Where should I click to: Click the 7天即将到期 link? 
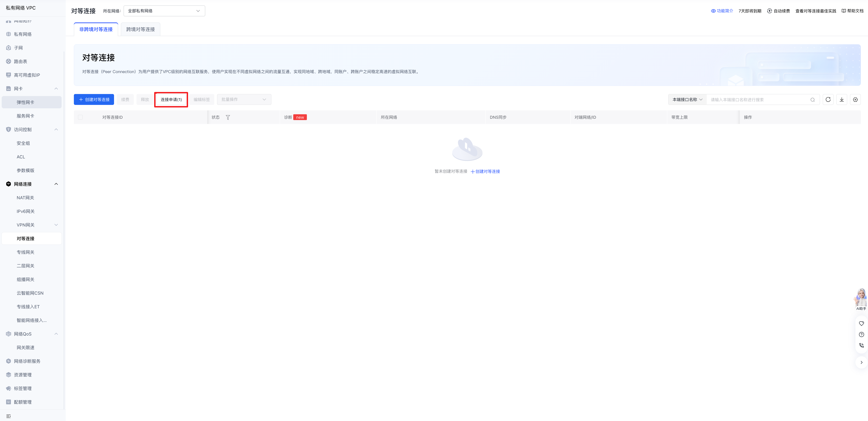coord(750,11)
